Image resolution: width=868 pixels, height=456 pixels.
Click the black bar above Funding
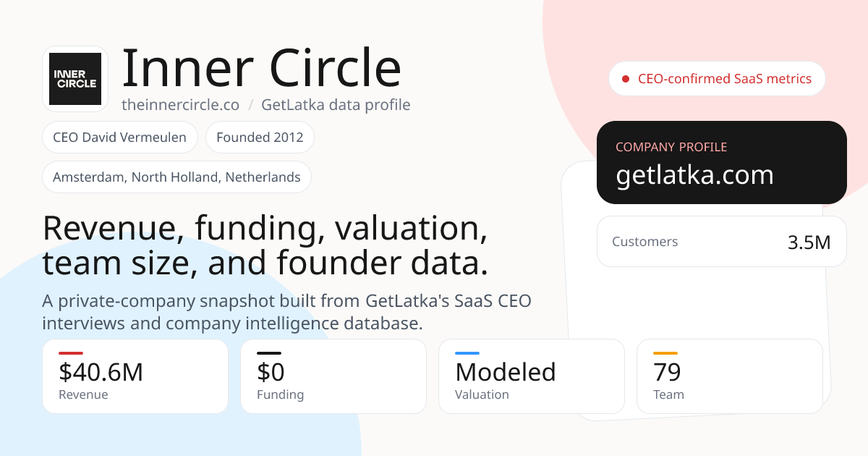(269, 353)
